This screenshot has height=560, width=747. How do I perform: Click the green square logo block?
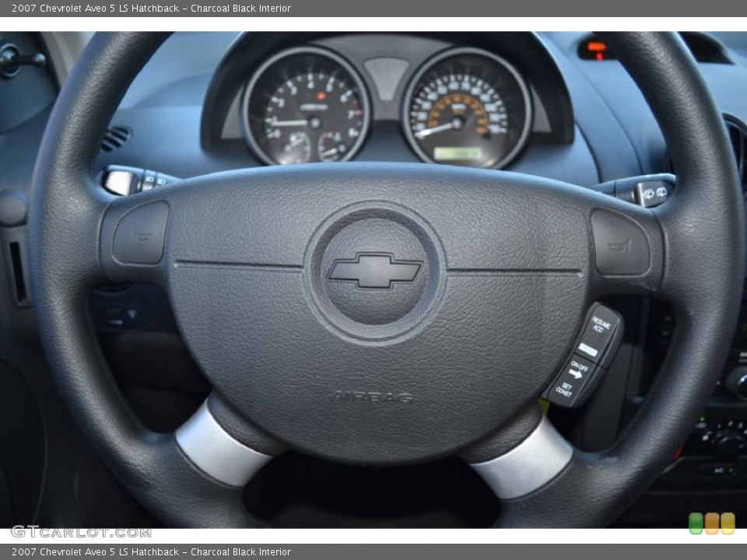[696, 523]
